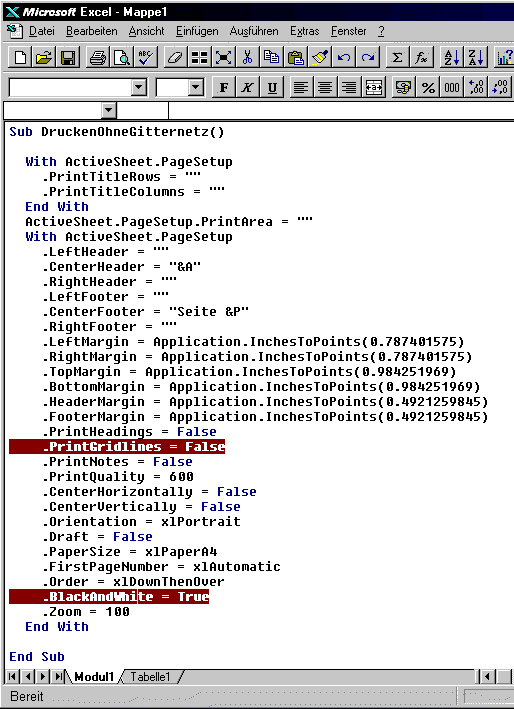The width and height of the screenshot is (514, 709).
Task: Click the Save floppy disk icon
Action: click(68, 58)
